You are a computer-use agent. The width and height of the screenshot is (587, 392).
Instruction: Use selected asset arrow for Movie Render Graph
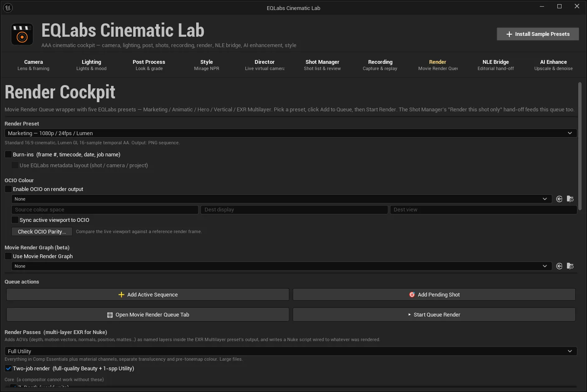[559, 266]
